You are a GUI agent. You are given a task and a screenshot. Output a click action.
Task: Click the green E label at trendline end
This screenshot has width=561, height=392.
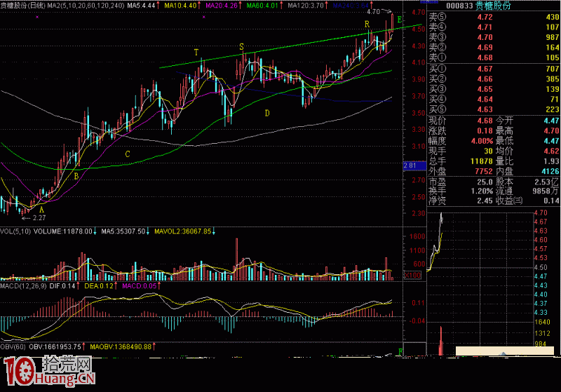click(400, 18)
